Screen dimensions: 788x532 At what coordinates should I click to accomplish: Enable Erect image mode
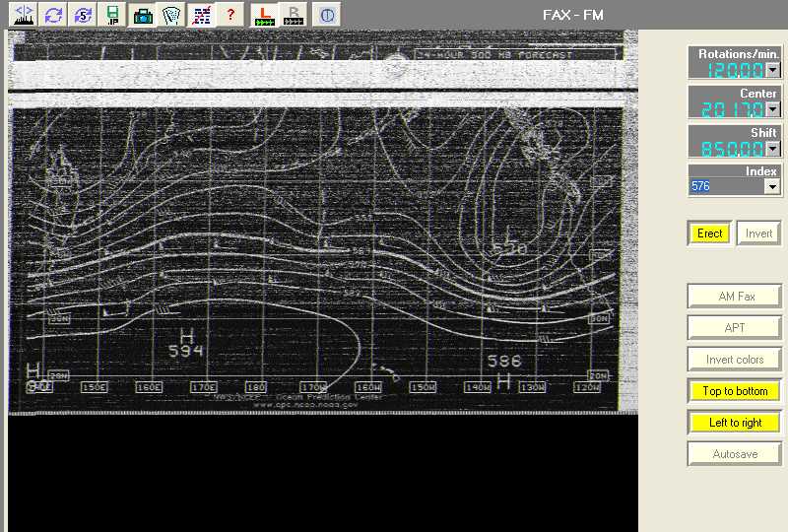click(x=709, y=233)
